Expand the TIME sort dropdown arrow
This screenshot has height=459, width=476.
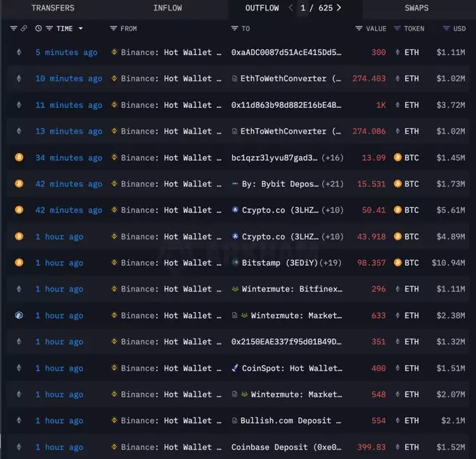pos(81,29)
